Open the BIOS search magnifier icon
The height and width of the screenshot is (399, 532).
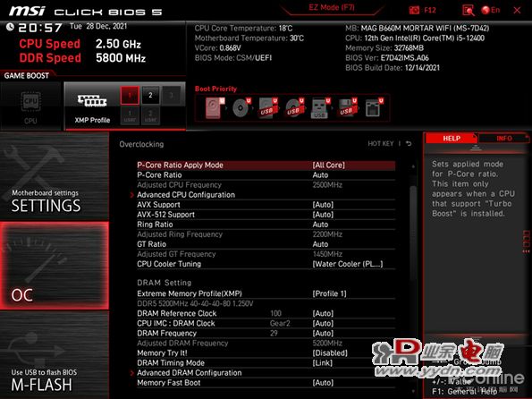click(x=469, y=10)
